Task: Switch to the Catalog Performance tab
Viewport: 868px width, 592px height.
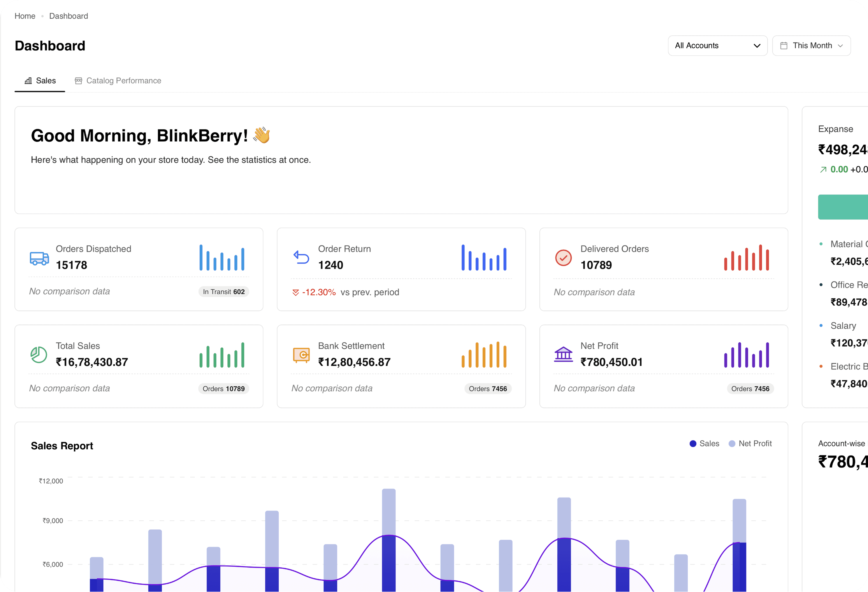Action: pos(118,81)
